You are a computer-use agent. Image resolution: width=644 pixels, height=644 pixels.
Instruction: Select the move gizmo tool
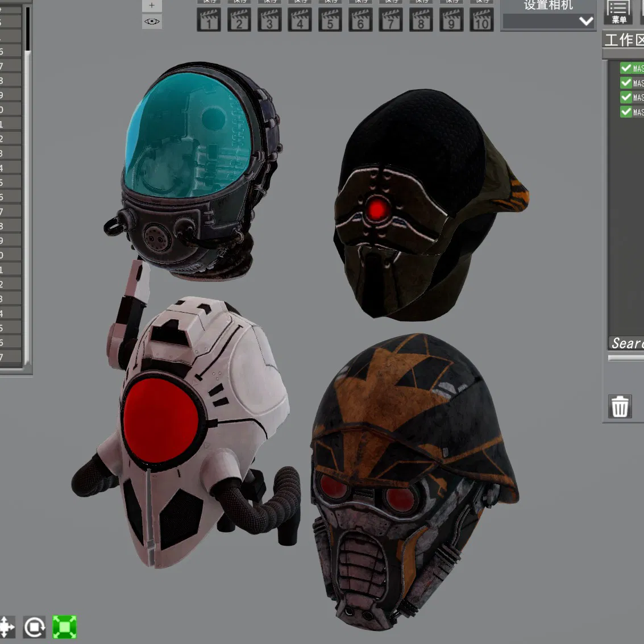[7, 627]
